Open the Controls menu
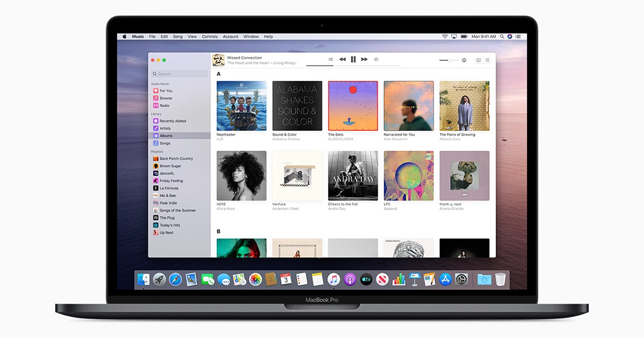Viewport: 644px width, 338px height. 210,36
